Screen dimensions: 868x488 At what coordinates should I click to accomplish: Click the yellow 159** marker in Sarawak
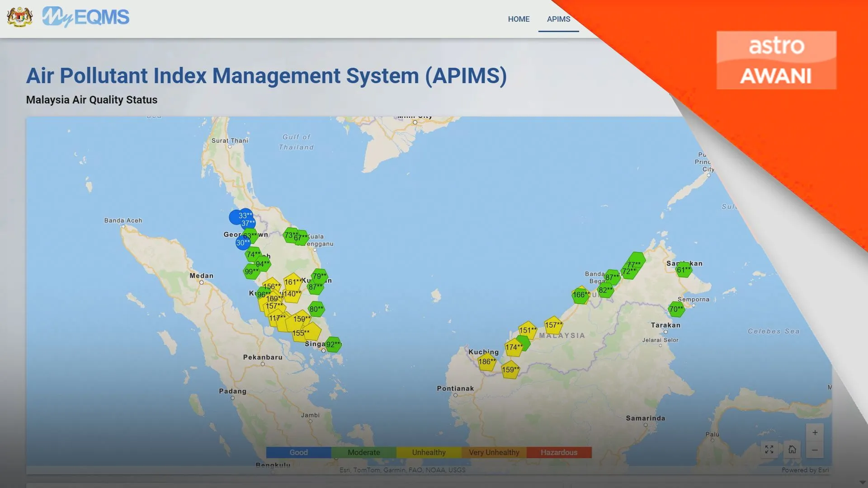[x=510, y=370]
